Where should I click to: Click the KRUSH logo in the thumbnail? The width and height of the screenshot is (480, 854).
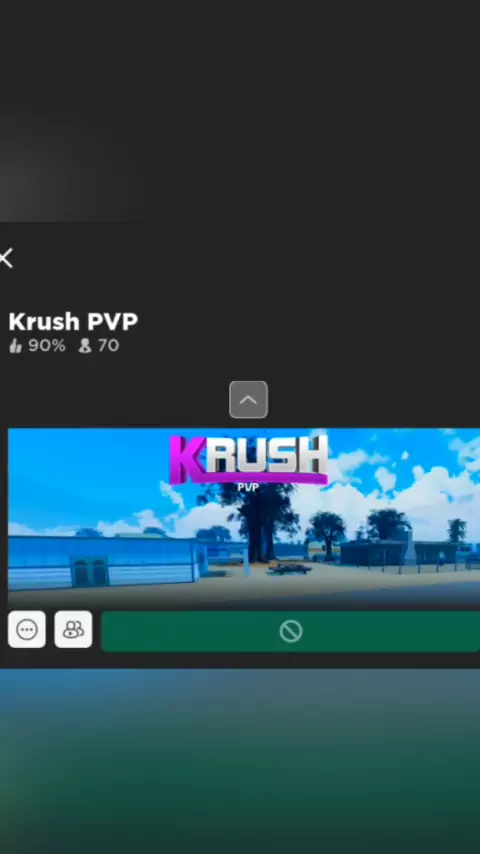[x=248, y=459]
